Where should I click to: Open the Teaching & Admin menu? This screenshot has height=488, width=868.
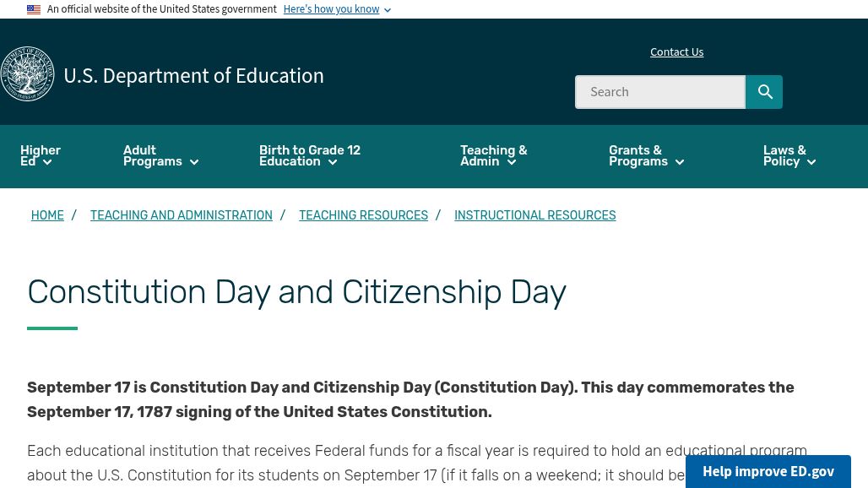click(493, 155)
